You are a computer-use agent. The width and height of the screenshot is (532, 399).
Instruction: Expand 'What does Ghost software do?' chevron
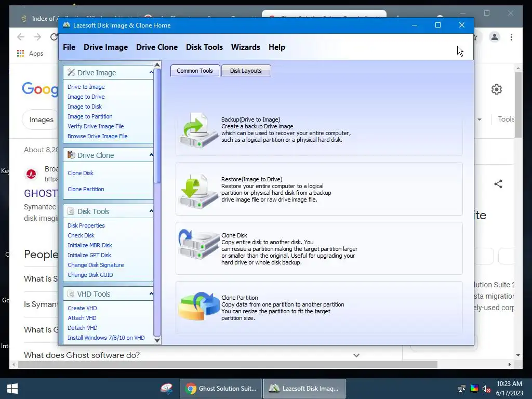pos(356,355)
